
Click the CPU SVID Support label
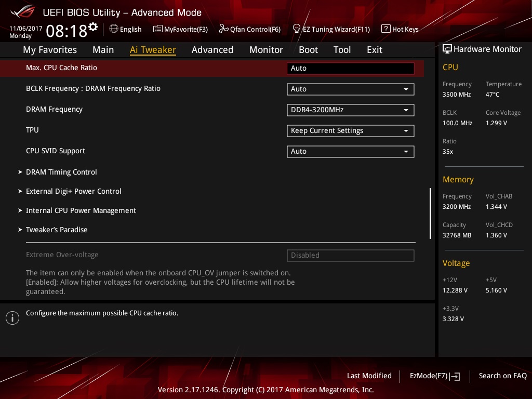tap(55, 151)
